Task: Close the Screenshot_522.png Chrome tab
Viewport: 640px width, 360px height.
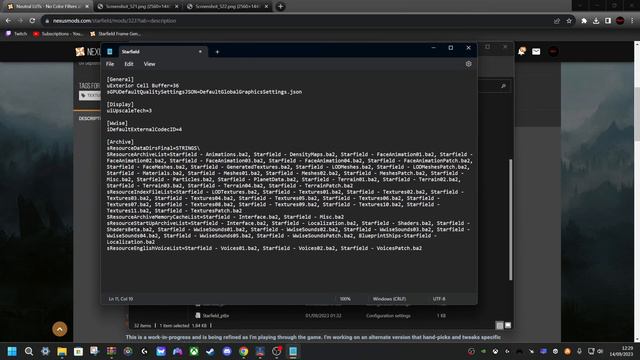Action: click(x=266, y=7)
